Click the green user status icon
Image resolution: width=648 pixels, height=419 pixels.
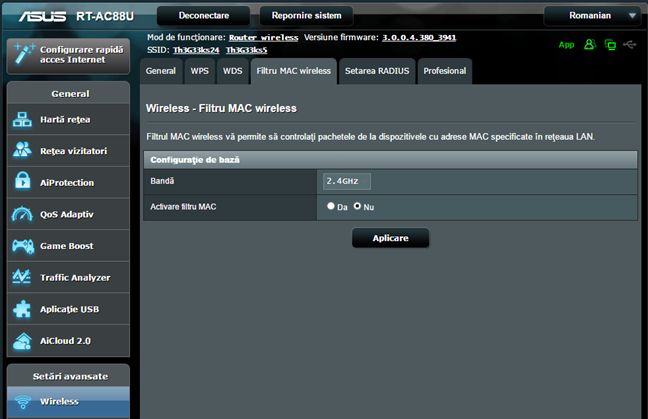[x=590, y=44]
